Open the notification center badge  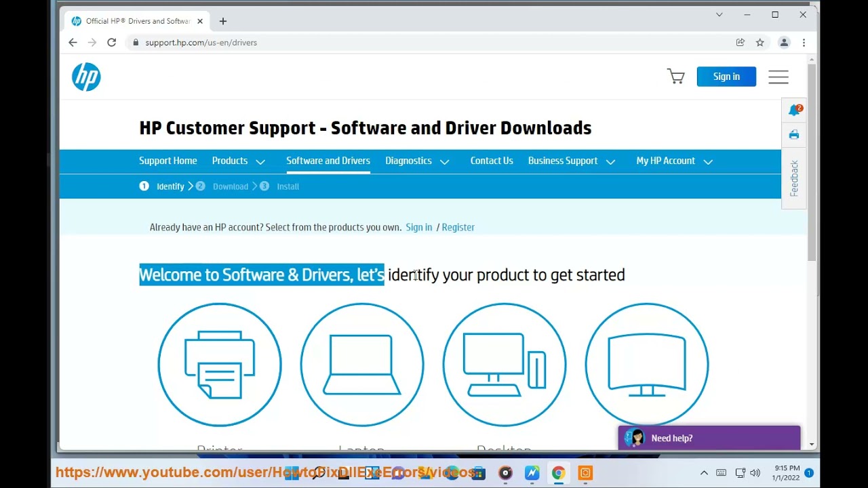pyautogui.click(x=809, y=473)
